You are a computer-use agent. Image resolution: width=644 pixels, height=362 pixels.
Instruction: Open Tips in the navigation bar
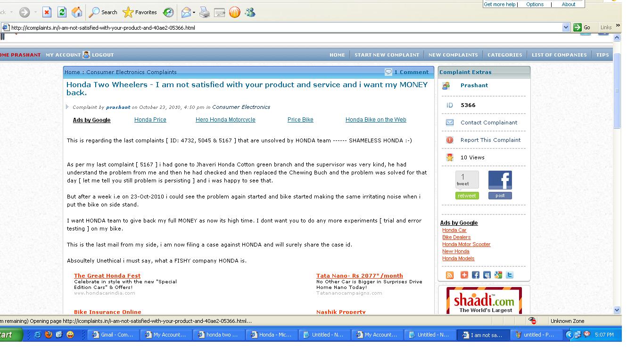pyautogui.click(x=603, y=55)
